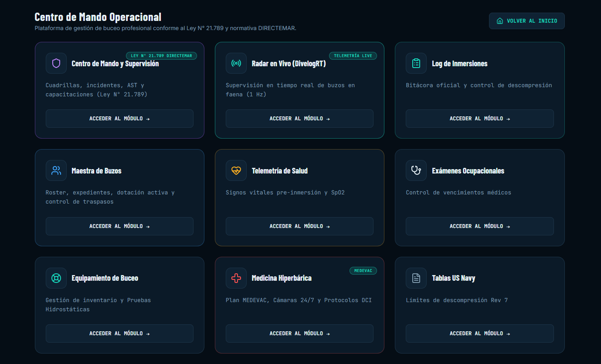Click the Radar en Vivo (DivelogRT) title
Image resolution: width=601 pixels, height=364 pixels.
289,64
